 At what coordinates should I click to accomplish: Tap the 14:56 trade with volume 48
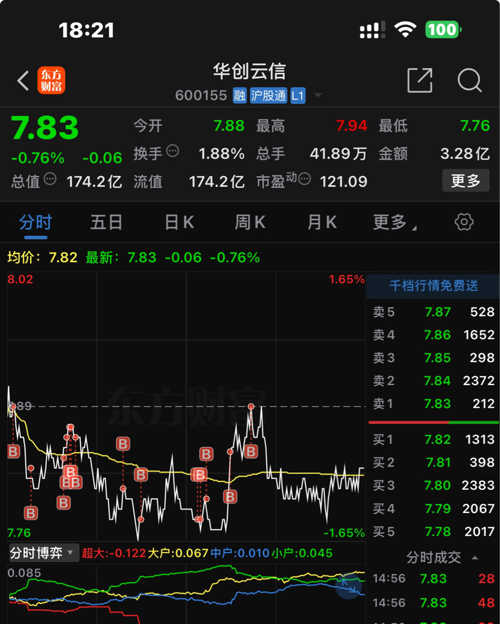[433, 603]
